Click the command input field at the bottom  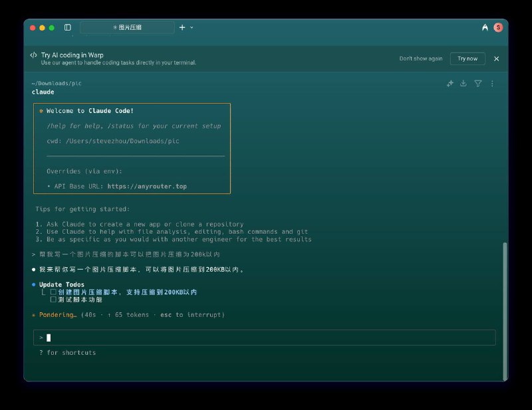click(266, 338)
